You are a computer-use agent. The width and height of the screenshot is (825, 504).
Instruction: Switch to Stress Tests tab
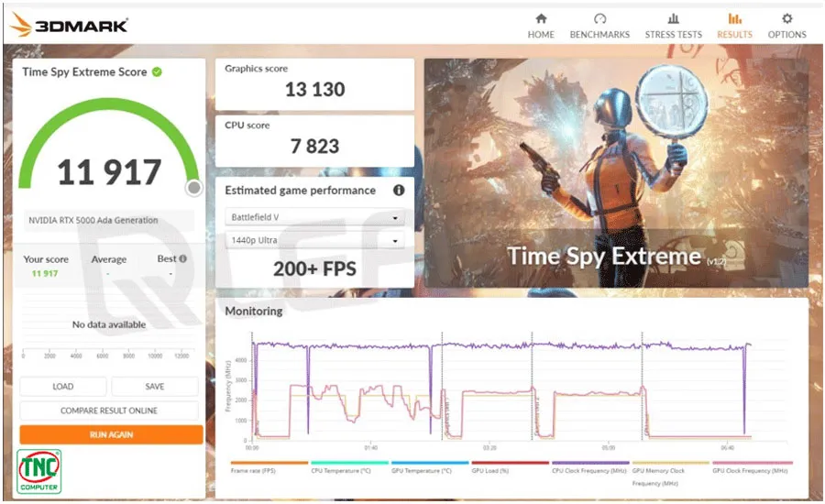point(673,27)
